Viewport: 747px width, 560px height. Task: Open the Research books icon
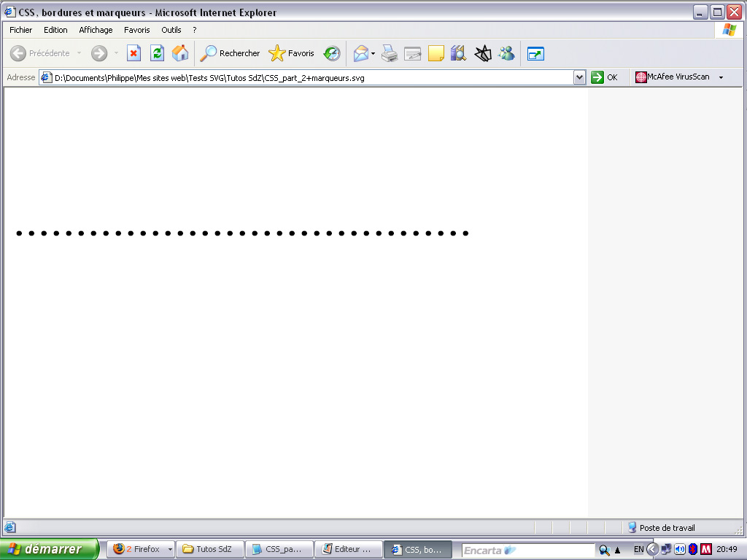pyautogui.click(x=458, y=53)
